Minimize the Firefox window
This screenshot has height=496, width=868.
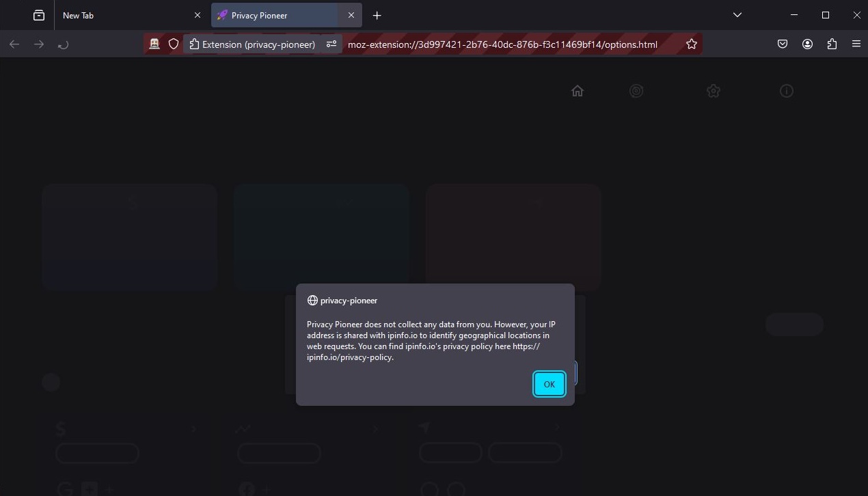794,15
